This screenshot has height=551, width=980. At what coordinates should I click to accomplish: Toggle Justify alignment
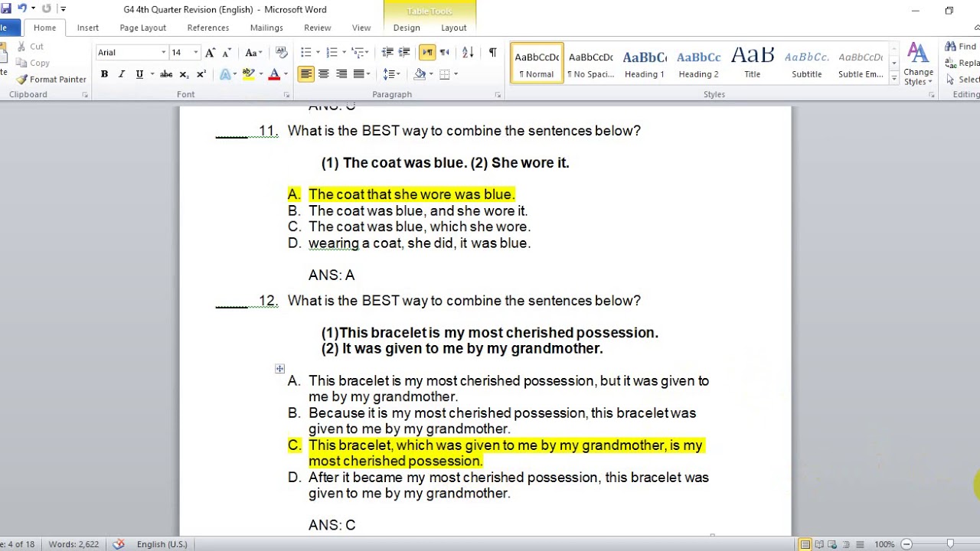click(x=358, y=74)
